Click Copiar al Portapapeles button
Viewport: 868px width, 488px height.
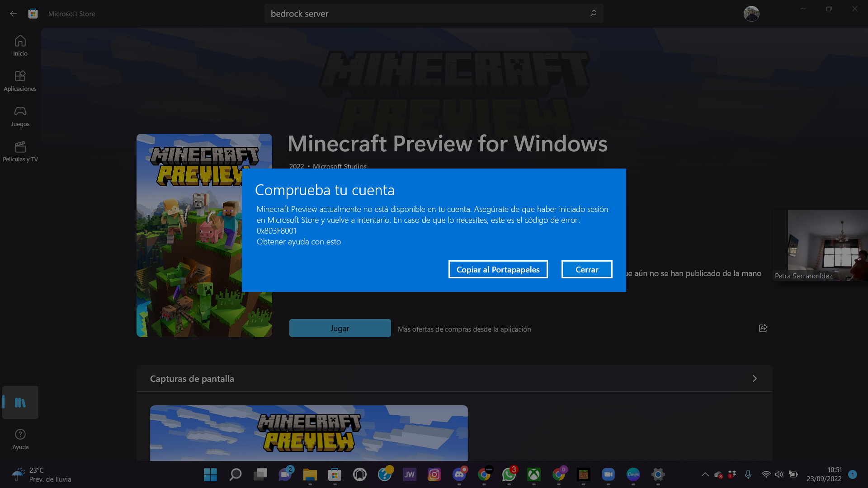[498, 270]
